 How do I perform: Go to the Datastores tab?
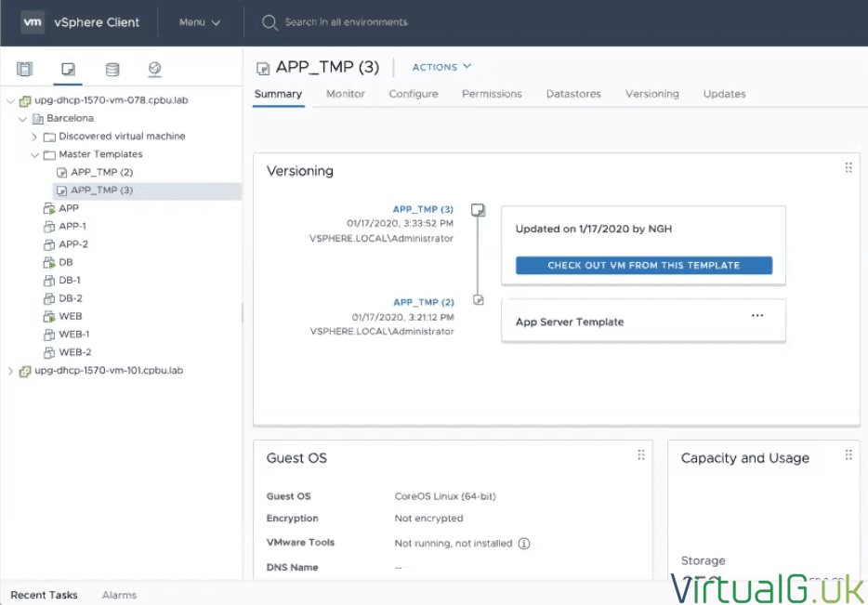pyautogui.click(x=573, y=94)
